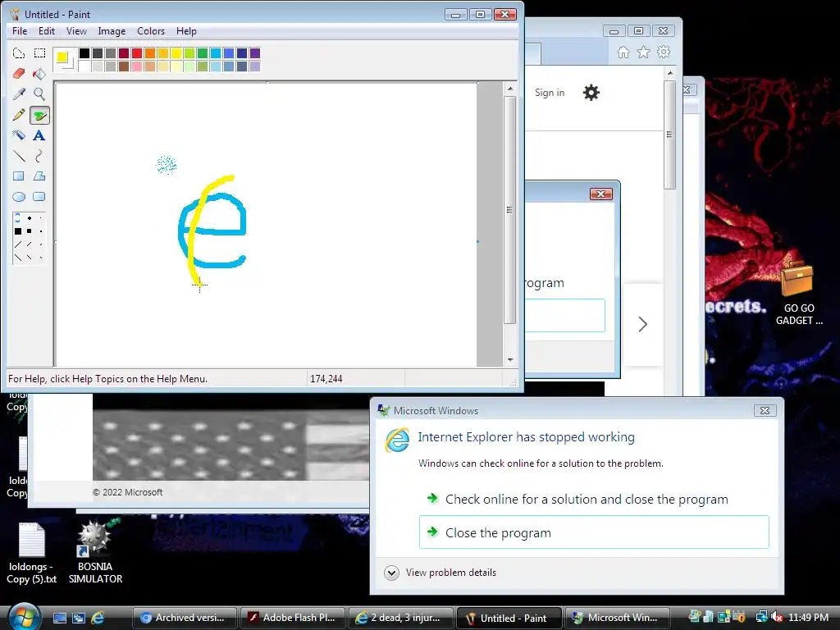840x630 pixels.
Task: Choose the purple color swatch in Paint palette
Action: [255, 53]
